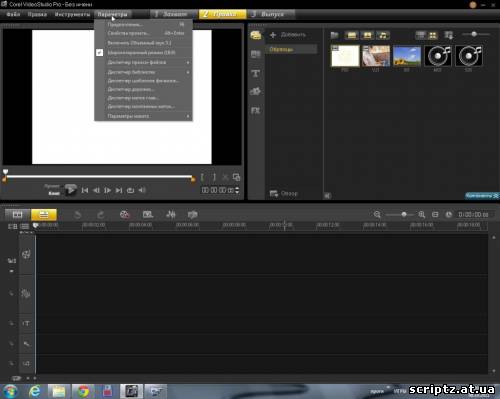Adjust the library thumbnail size slider
Viewport: 500px width, 399px height.
474,34
